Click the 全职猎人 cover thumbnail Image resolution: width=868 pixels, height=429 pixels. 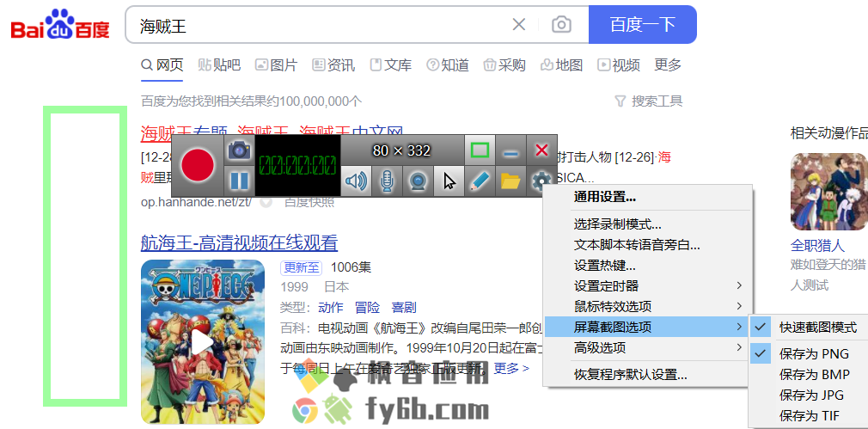829,192
